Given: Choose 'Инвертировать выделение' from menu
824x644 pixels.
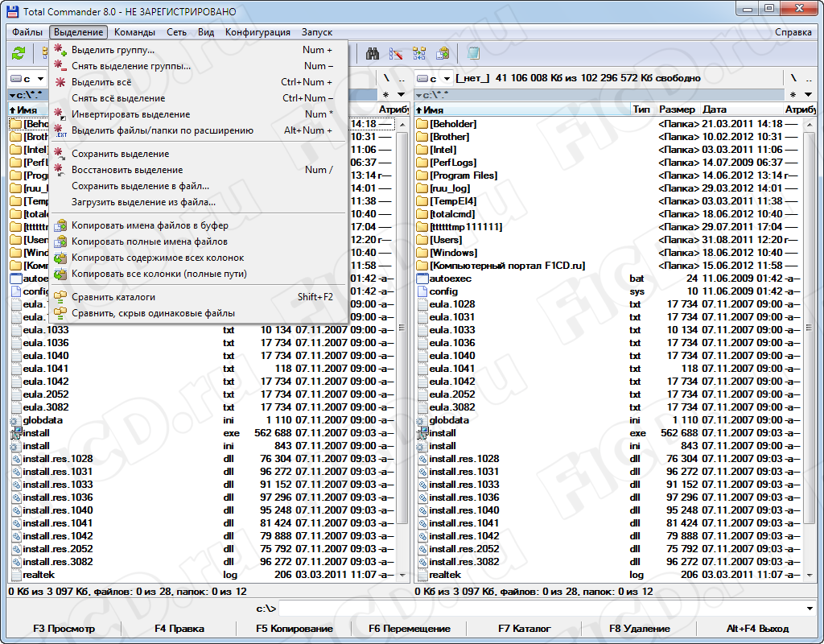Looking at the screenshot, I should 199,114.
